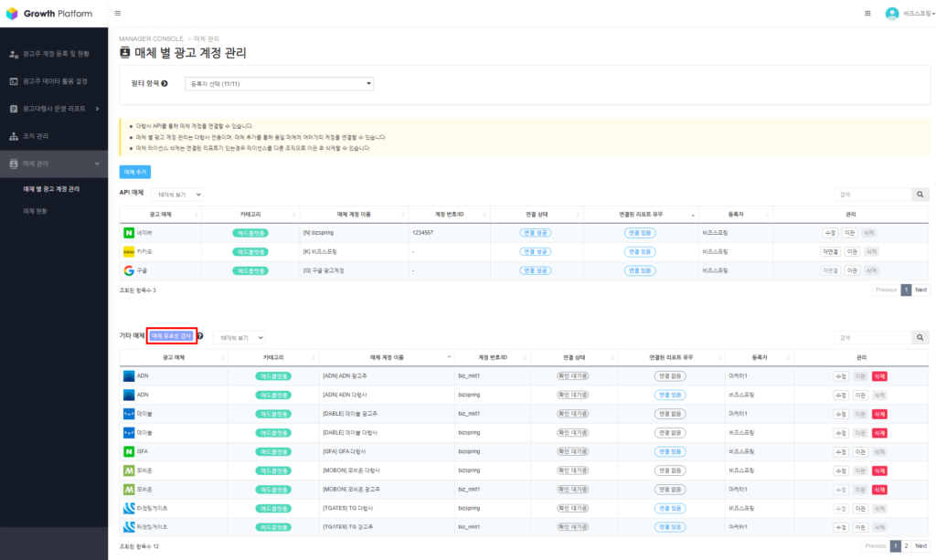Open the 10개씩 보기 dropdown for API 매체
The height and width of the screenshot is (560, 936).
[178, 195]
